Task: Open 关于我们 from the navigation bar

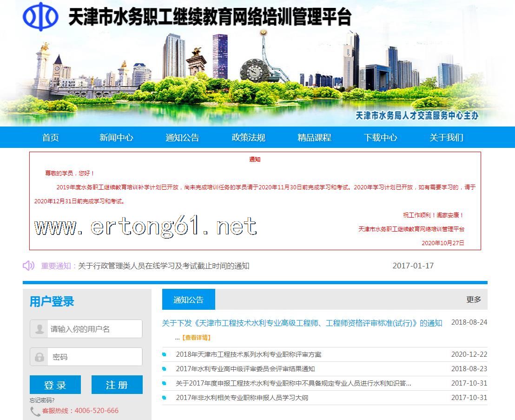Action: [446, 138]
